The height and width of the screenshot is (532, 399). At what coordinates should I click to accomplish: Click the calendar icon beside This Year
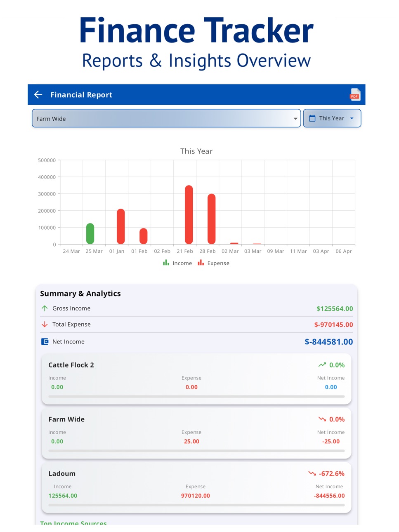[x=312, y=118]
